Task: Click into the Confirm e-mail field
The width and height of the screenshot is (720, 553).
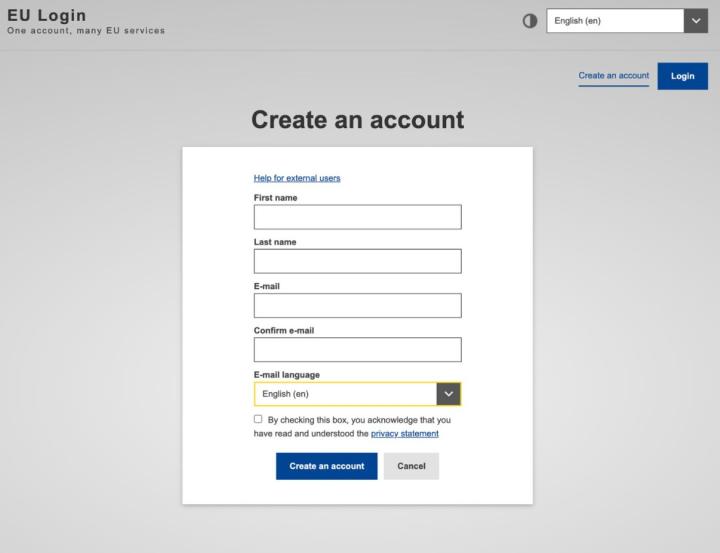Action: (x=358, y=350)
